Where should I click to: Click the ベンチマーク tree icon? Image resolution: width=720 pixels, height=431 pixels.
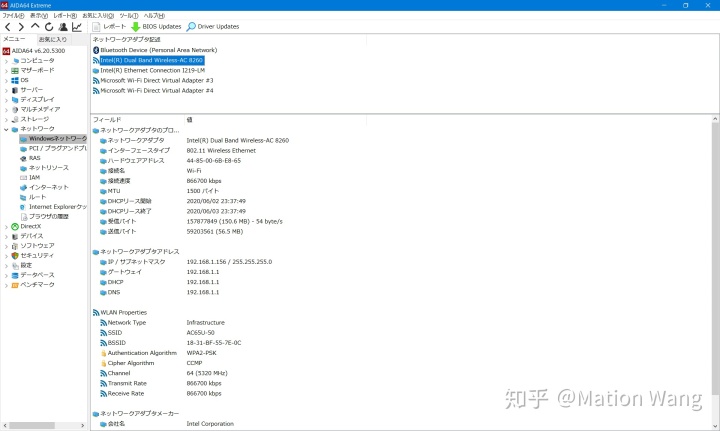pos(15,285)
